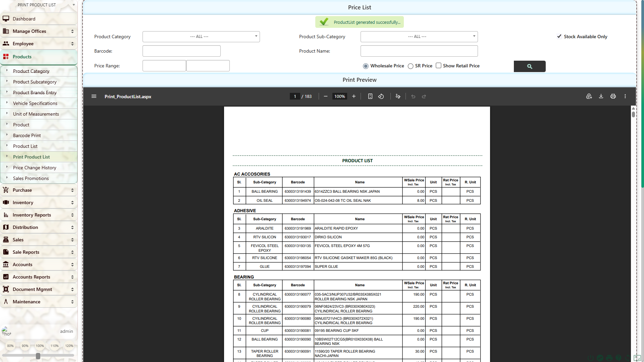Viewport: 644px width, 362px height.
Task: Toggle the Stock Available Only checkbox
Action: coord(559,37)
